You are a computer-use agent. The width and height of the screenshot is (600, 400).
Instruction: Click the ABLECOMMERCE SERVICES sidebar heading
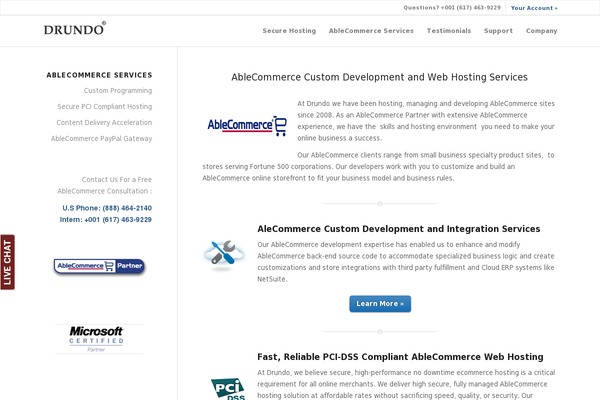click(x=99, y=75)
